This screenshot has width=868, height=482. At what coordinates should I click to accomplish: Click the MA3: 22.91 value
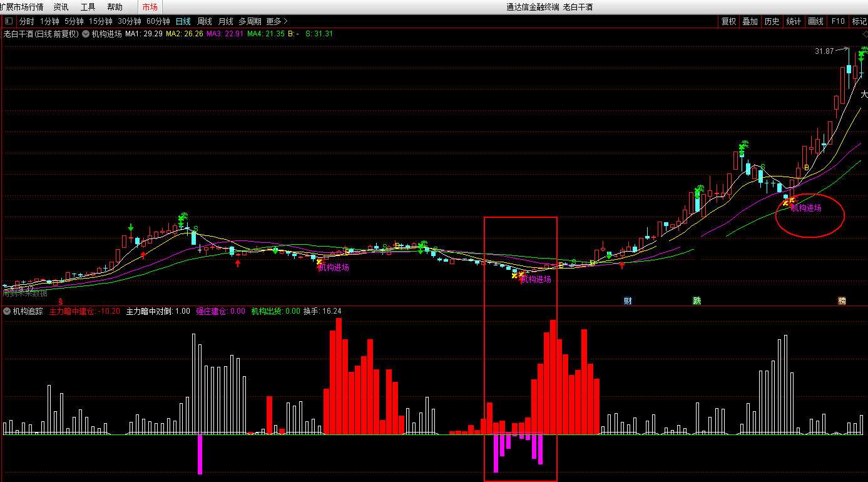click(x=225, y=34)
